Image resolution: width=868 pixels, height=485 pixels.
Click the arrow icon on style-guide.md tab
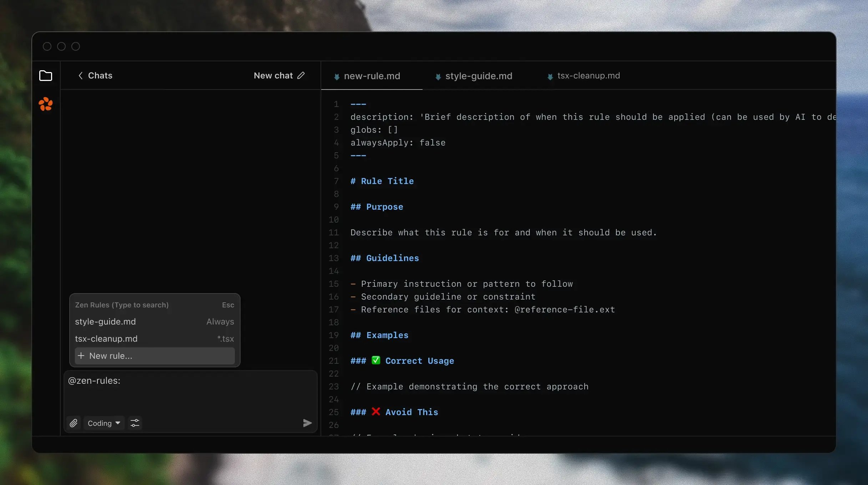point(438,76)
